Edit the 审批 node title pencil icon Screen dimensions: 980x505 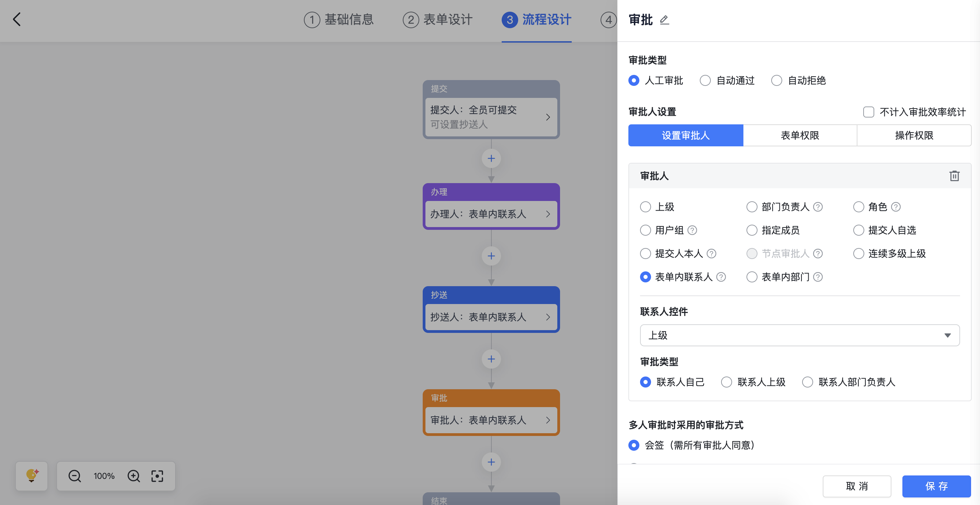[664, 20]
